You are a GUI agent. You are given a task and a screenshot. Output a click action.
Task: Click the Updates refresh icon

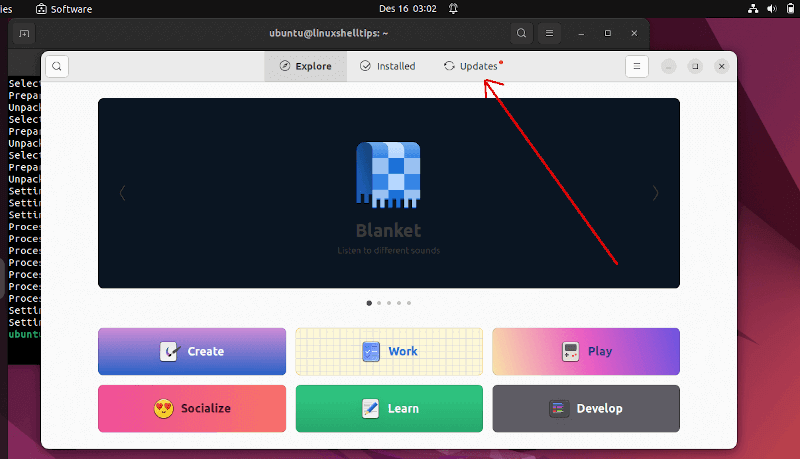point(449,66)
